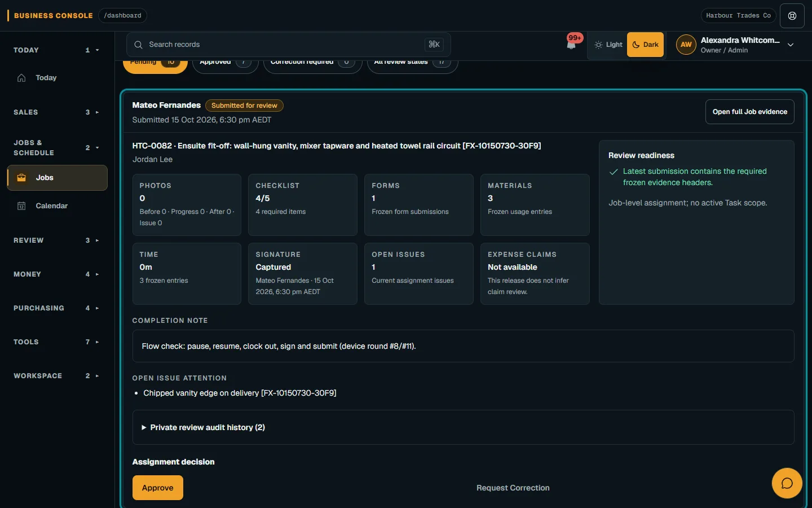This screenshot has height=508, width=812.
Task: Switch to Dark theme
Action: tap(645, 45)
